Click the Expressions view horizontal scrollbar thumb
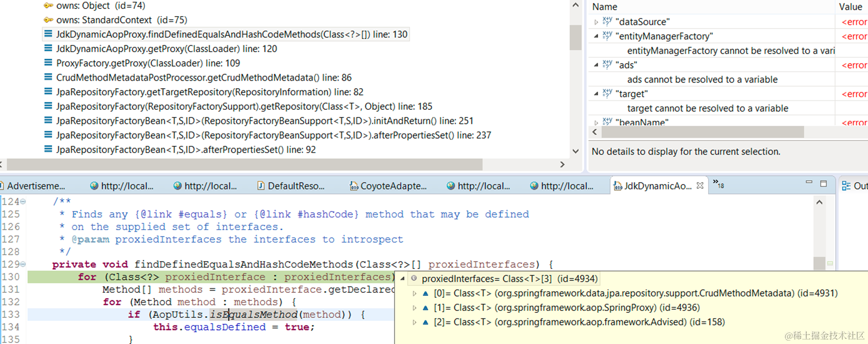The width and height of the screenshot is (868, 344). [703, 132]
